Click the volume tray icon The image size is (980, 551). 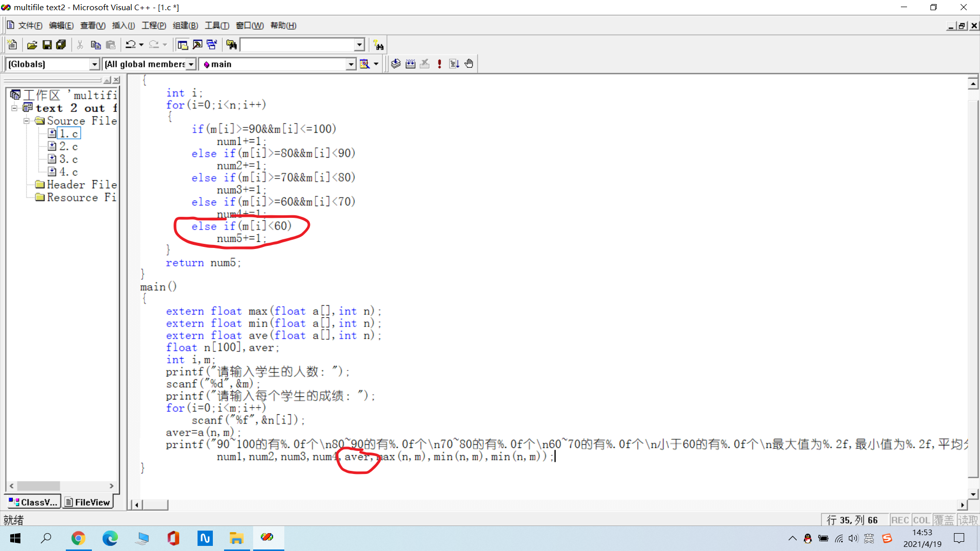click(853, 538)
